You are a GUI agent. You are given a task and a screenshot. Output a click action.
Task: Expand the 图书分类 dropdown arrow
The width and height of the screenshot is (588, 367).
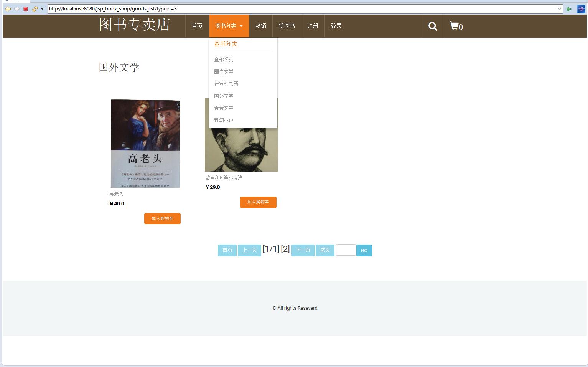pyautogui.click(x=241, y=26)
